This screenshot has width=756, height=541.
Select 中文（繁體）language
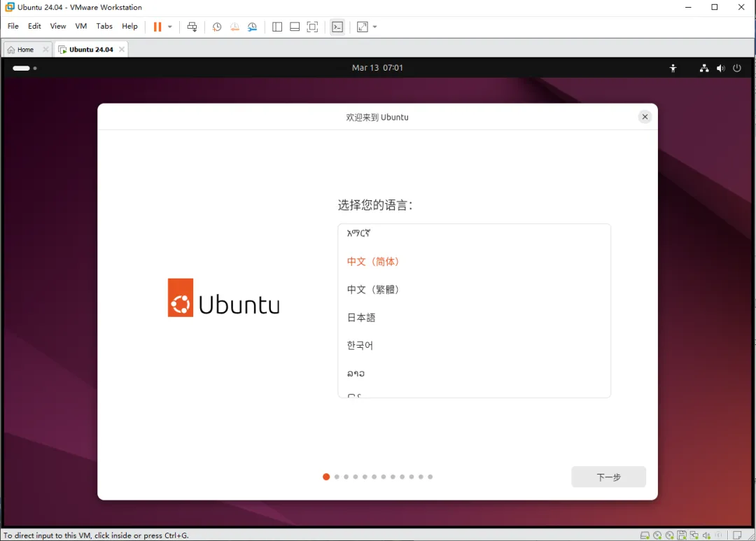coord(475,289)
